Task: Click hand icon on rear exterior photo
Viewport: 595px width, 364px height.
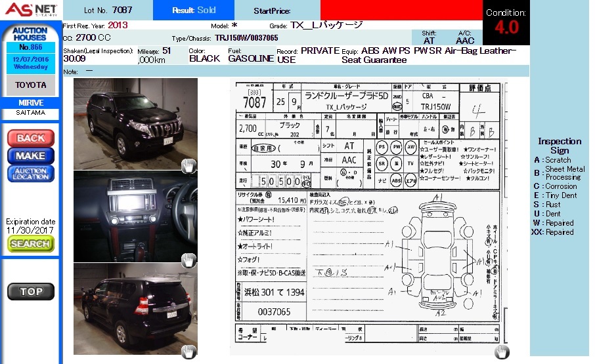Action: pos(188,352)
